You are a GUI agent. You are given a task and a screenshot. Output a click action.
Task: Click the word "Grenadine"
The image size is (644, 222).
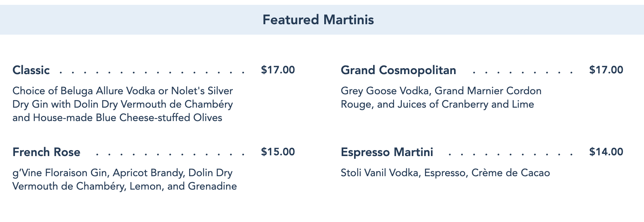212,186
